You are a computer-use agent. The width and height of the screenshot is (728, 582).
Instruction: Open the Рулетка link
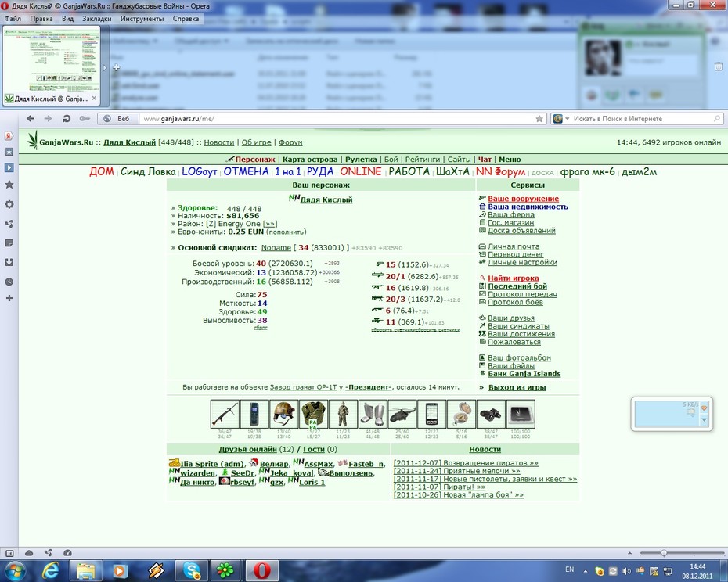point(361,160)
